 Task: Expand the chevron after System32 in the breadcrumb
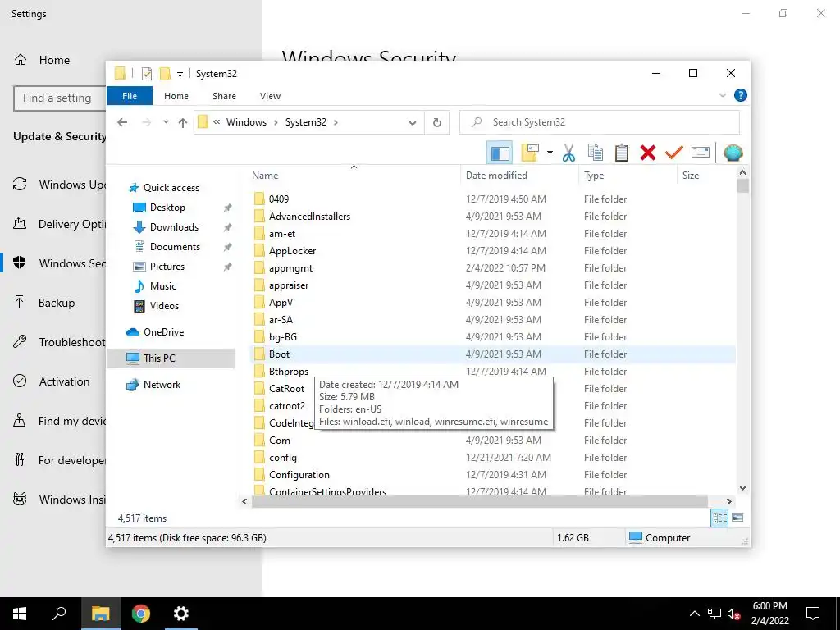tap(336, 122)
